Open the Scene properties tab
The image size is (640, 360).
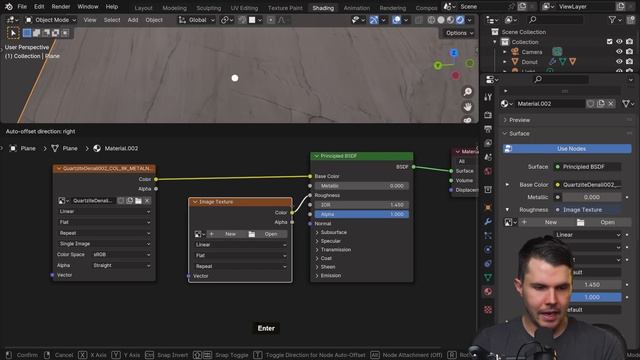pyautogui.click(x=488, y=157)
